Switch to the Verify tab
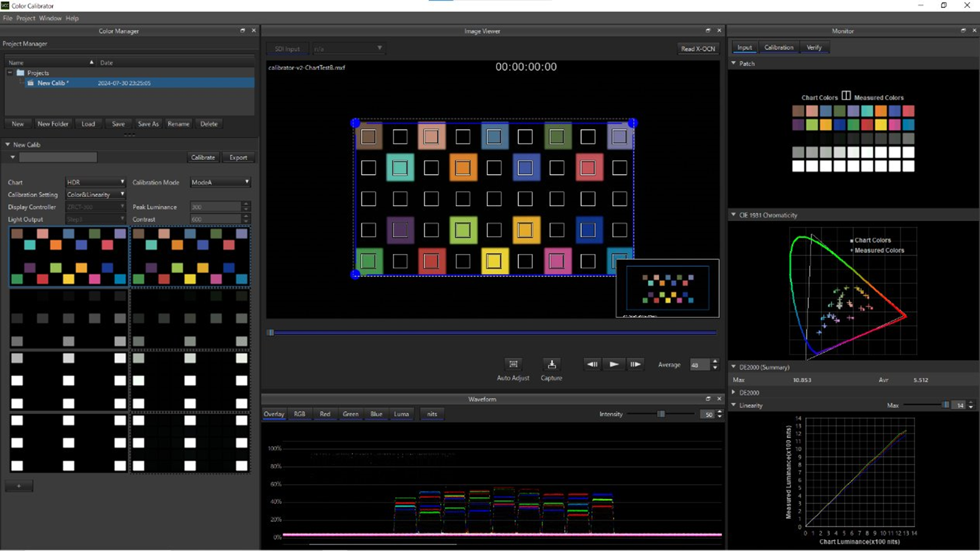Screen dimensions: 980x551 click(x=815, y=47)
